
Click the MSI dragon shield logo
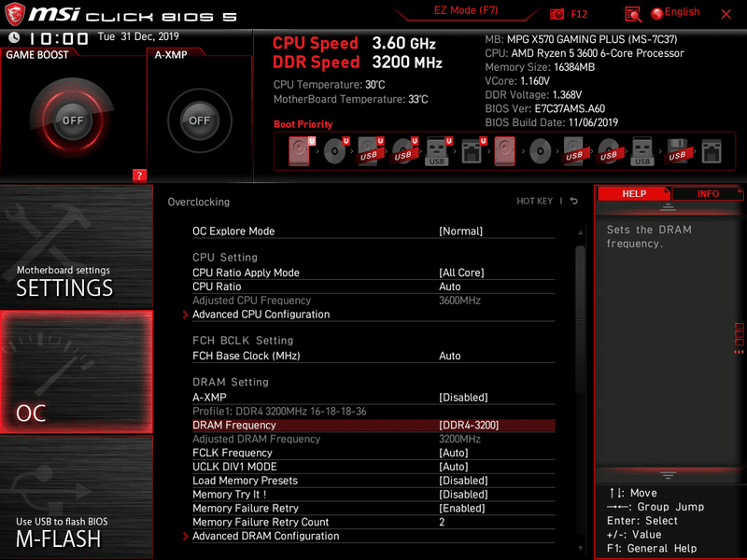point(14,14)
